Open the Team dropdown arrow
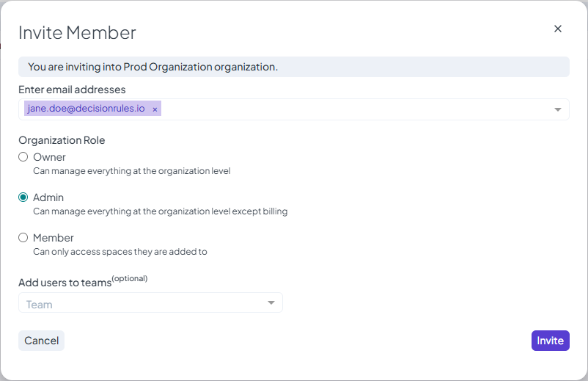The width and height of the screenshot is (588, 381). (271, 303)
